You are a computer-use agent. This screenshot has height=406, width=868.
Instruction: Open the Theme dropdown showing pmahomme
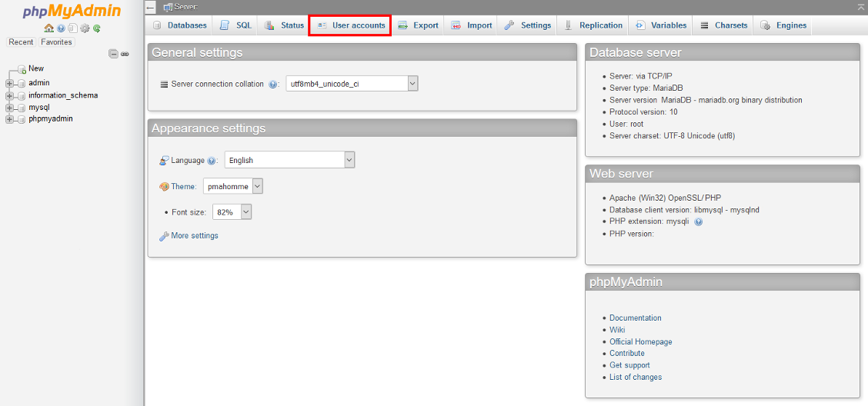tap(233, 186)
